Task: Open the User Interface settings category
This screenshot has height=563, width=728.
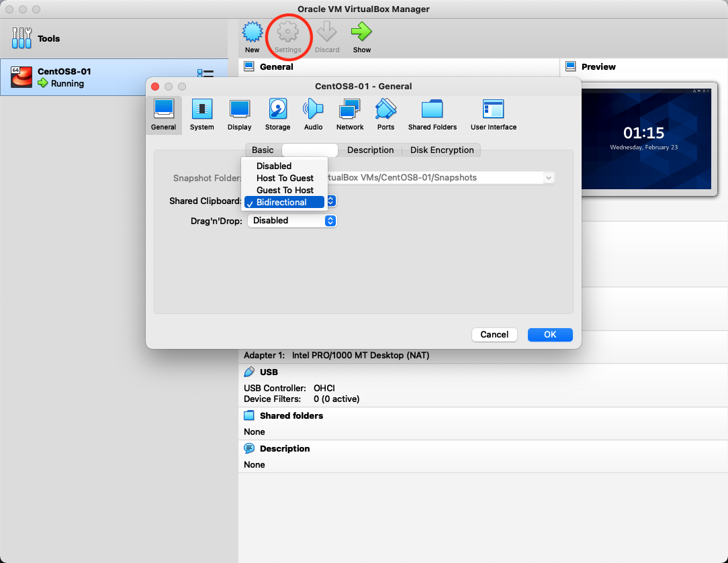Action: click(494, 115)
